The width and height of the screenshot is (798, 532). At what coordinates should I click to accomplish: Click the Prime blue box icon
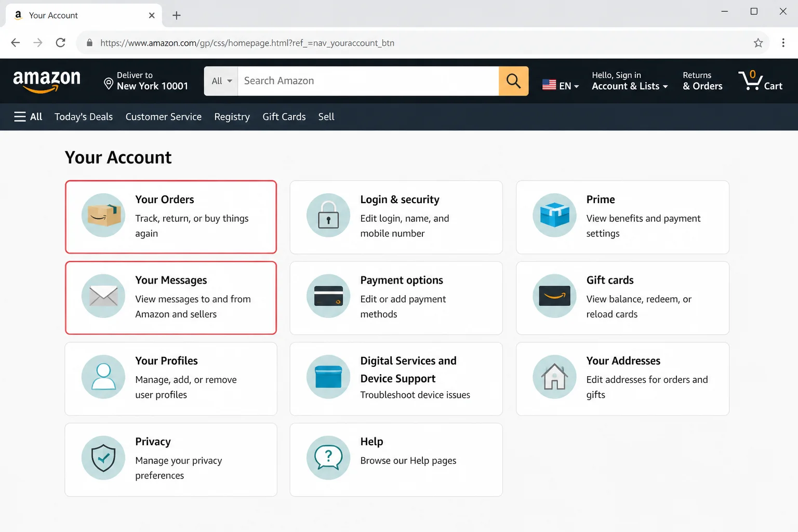(x=554, y=215)
